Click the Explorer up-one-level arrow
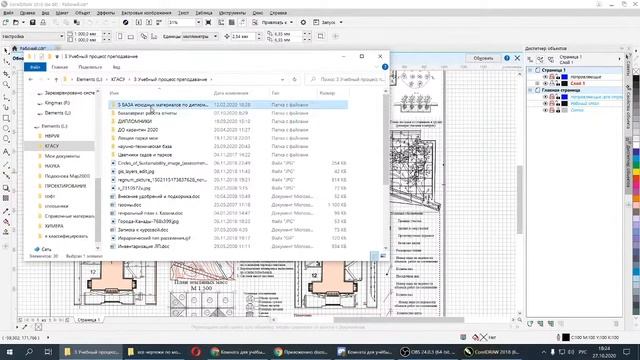The height and width of the screenshot is (360, 640). [56, 79]
